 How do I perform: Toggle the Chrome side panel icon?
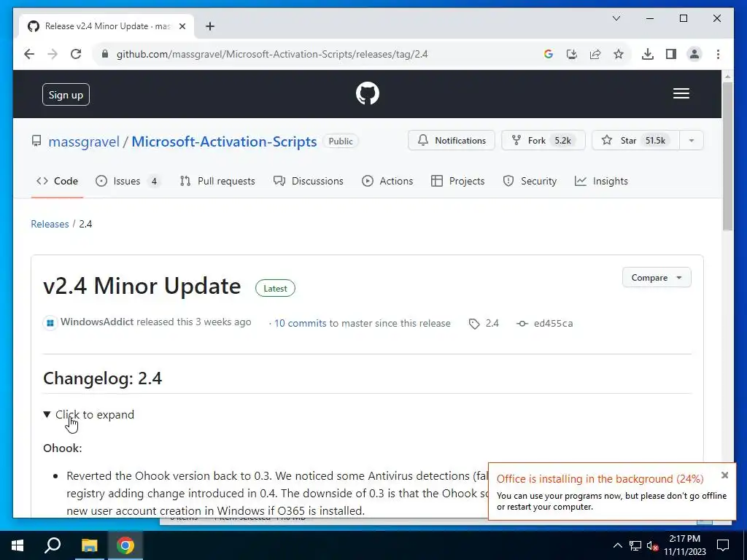671,54
